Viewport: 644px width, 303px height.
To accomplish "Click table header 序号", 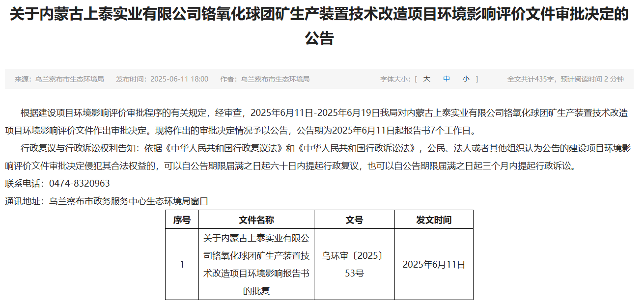I will point(182,220).
